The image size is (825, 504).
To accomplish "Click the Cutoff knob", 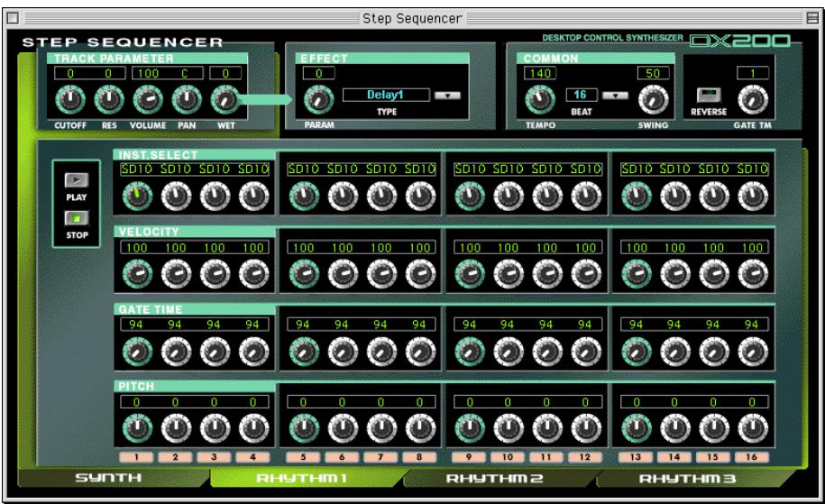I will 70,100.
